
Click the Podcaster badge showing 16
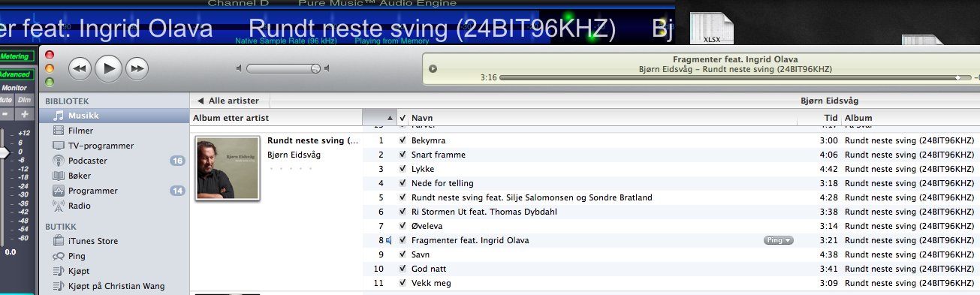[177, 161]
